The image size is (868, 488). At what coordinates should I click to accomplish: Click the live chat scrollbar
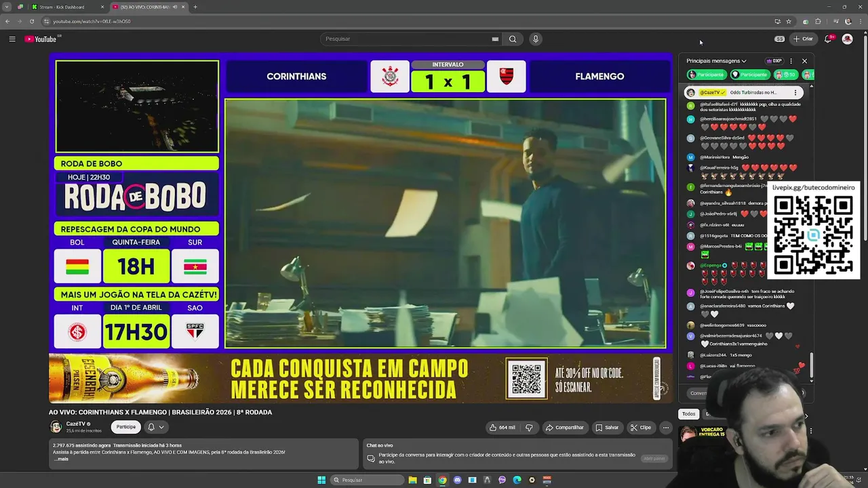point(811,366)
